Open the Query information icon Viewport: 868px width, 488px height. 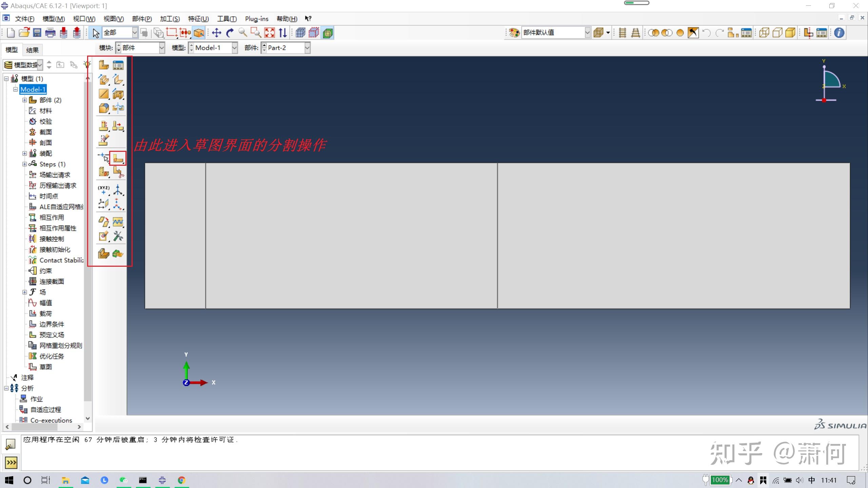[x=839, y=33]
